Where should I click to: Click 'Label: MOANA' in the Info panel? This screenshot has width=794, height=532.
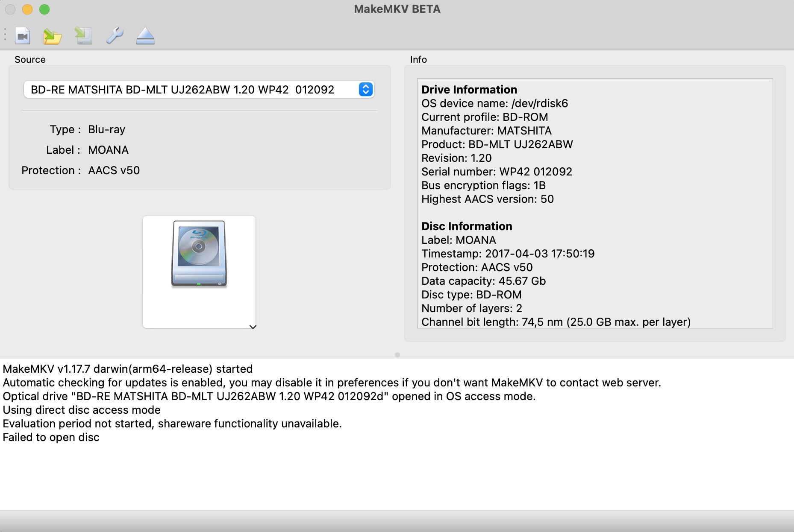(x=459, y=240)
